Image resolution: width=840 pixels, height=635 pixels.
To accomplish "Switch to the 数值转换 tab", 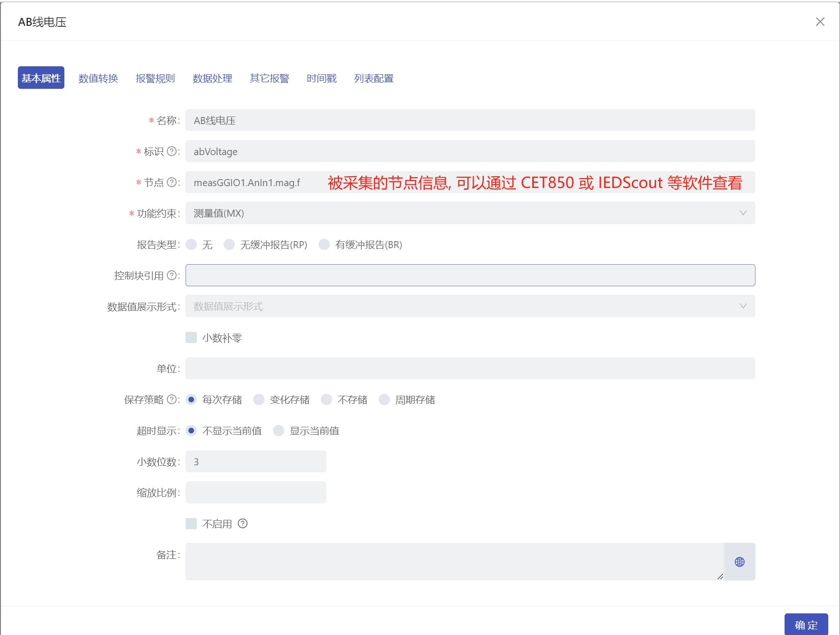I will [x=98, y=78].
